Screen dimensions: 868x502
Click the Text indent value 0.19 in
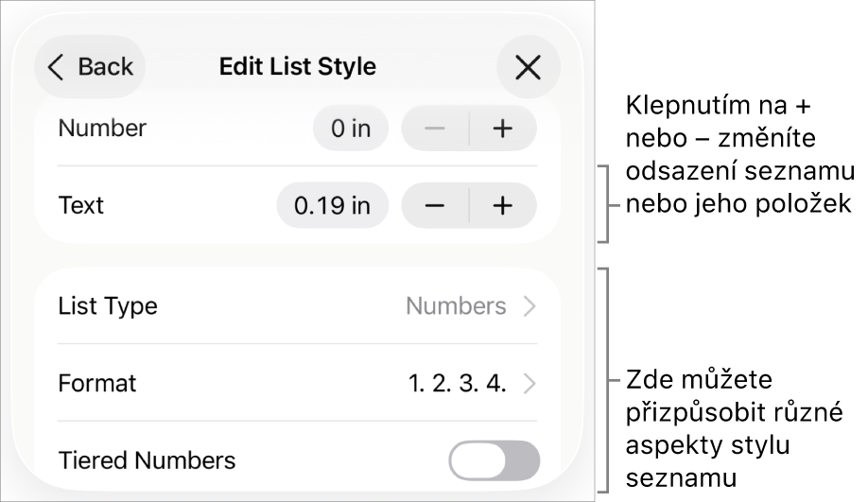tap(332, 206)
